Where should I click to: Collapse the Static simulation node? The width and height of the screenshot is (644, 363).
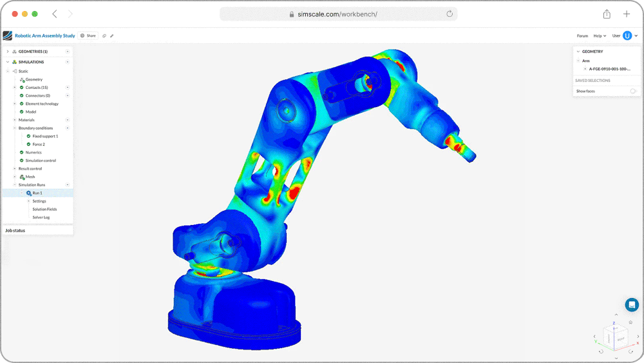[x=7, y=71]
